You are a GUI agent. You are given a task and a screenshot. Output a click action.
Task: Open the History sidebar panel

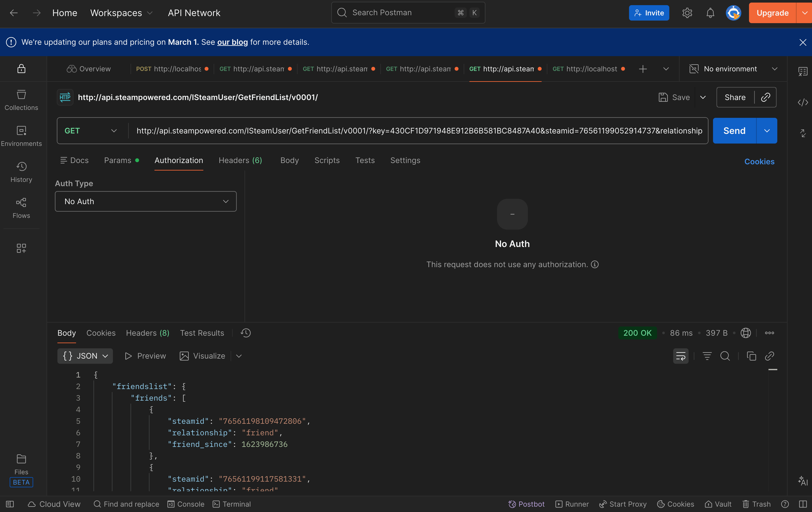[x=21, y=172]
